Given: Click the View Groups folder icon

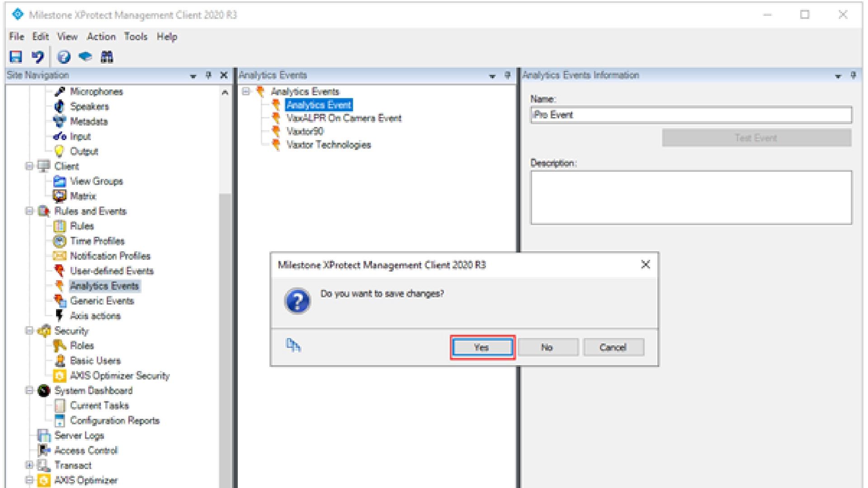Looking at the screenshot, I should [60, 181].
